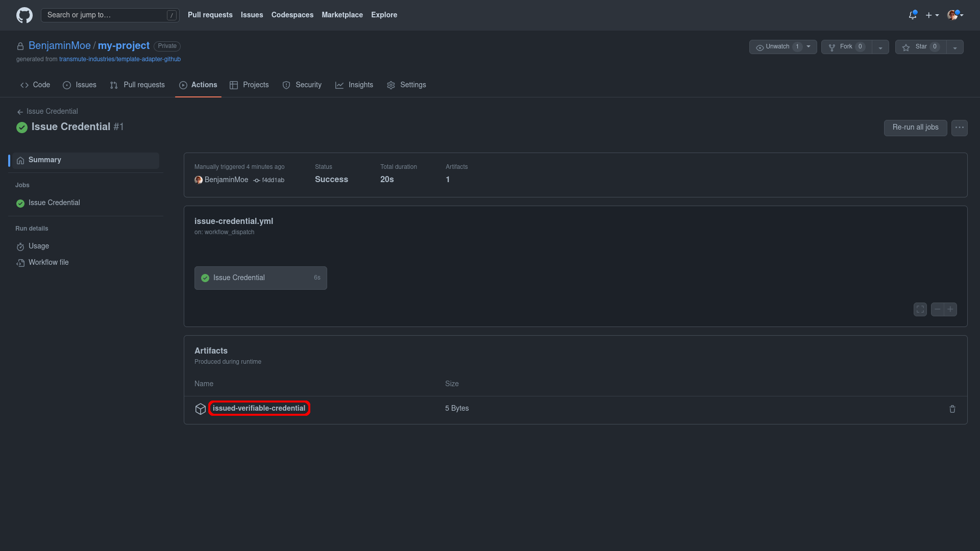Image resolution: width=980 pixels, height=551 pixels.
Task: Open Workflow file in sidebar
Action: (x=85, y=263)
